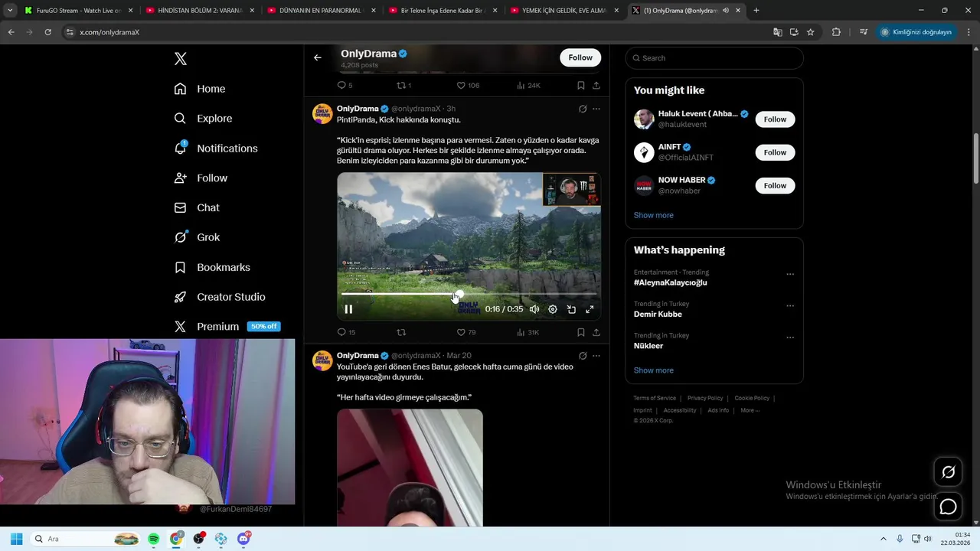Follow Haluk Levent
This screenshot has width=980, height=551.
tap(775, 119)
